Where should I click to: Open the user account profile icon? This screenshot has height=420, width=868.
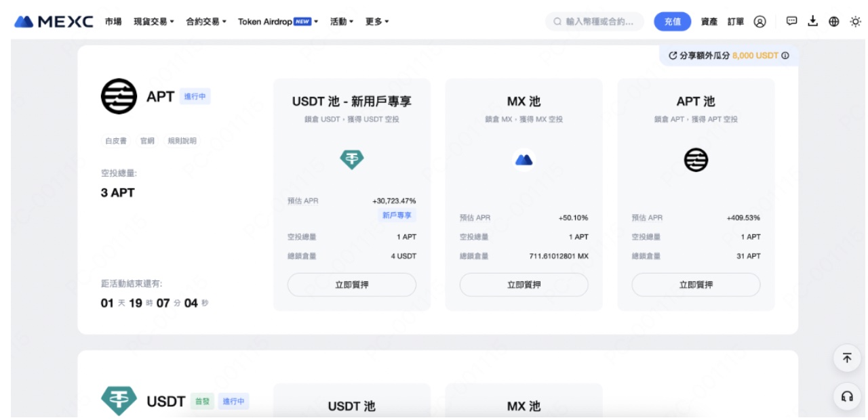tap(760, 22)
